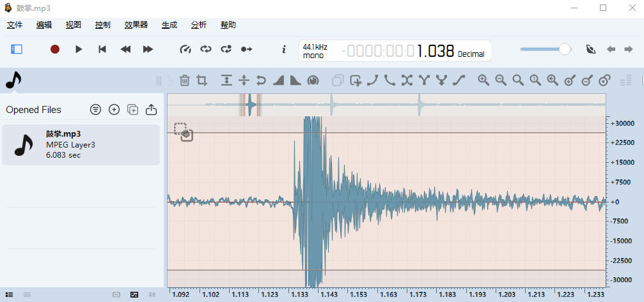Open the sort filter options in Opened Files
Image resolution: width=644 pixels, height=302 pixels.
(x=95, y=110)
